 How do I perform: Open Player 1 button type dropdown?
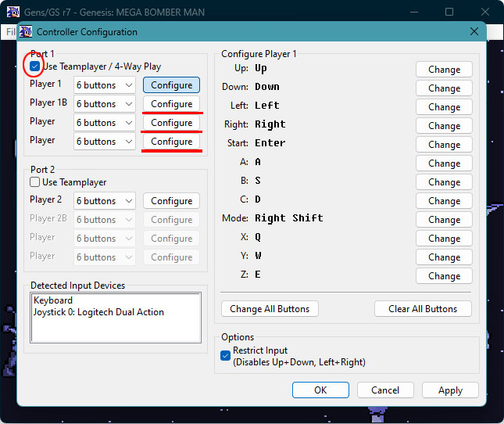pos(105,85)
